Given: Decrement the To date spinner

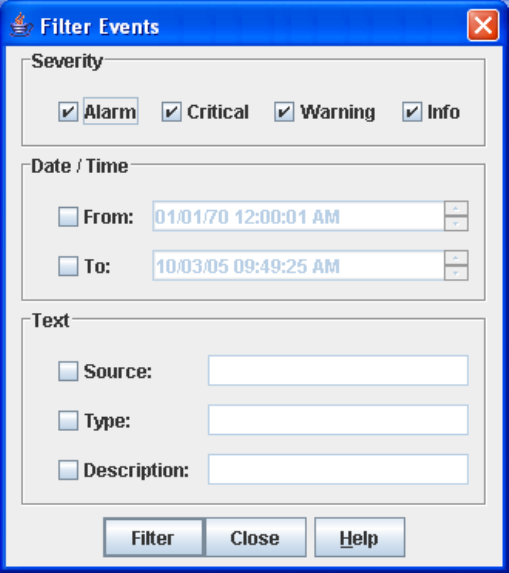Looking at the screenshot, I should point(456,273).
